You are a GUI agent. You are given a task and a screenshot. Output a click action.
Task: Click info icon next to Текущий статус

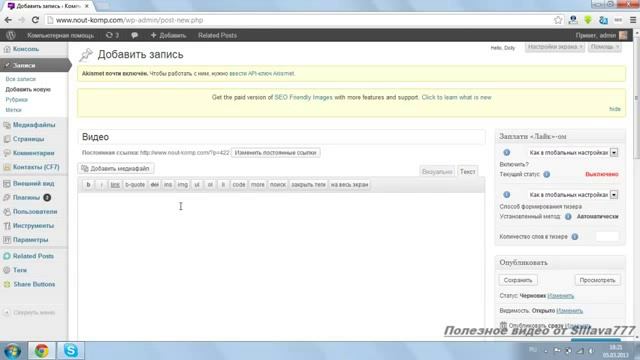(547, 174)
